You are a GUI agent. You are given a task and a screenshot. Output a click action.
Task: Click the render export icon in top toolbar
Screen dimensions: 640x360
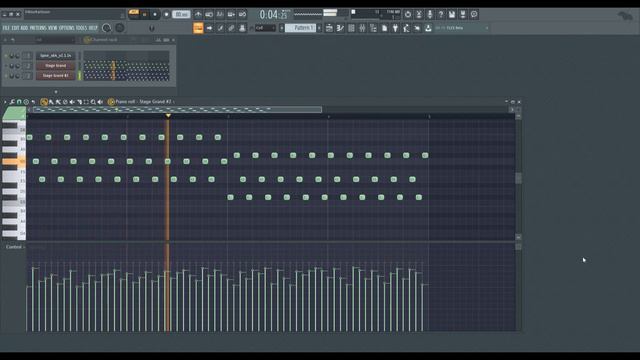(x=463, y=14)
